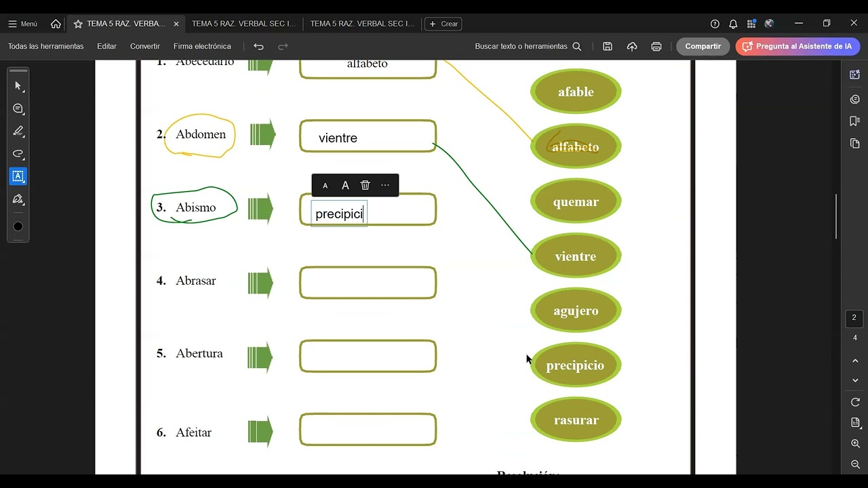Viewport: 868px width, 488px height.
Task: Open the account profile avatar
Action: pyautogui.click(x=769, y=24)
